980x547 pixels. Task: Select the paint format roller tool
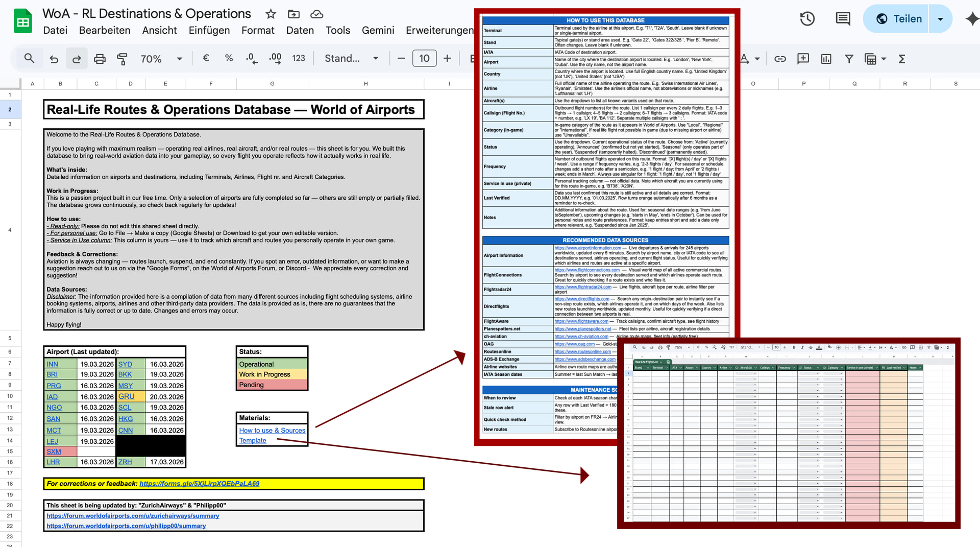tap(122, 59)
